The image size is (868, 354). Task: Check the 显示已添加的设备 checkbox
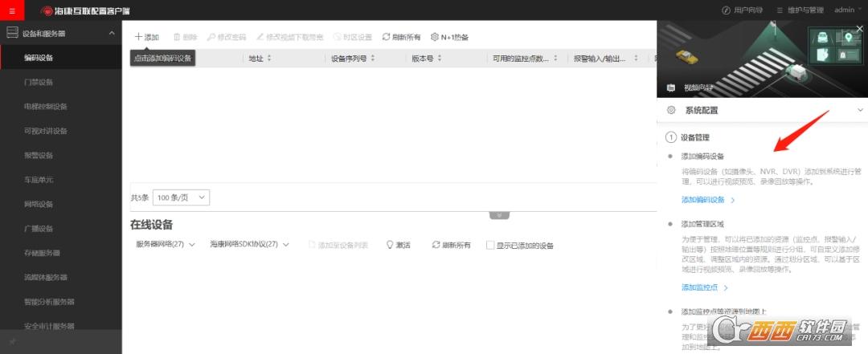[490, 245]
